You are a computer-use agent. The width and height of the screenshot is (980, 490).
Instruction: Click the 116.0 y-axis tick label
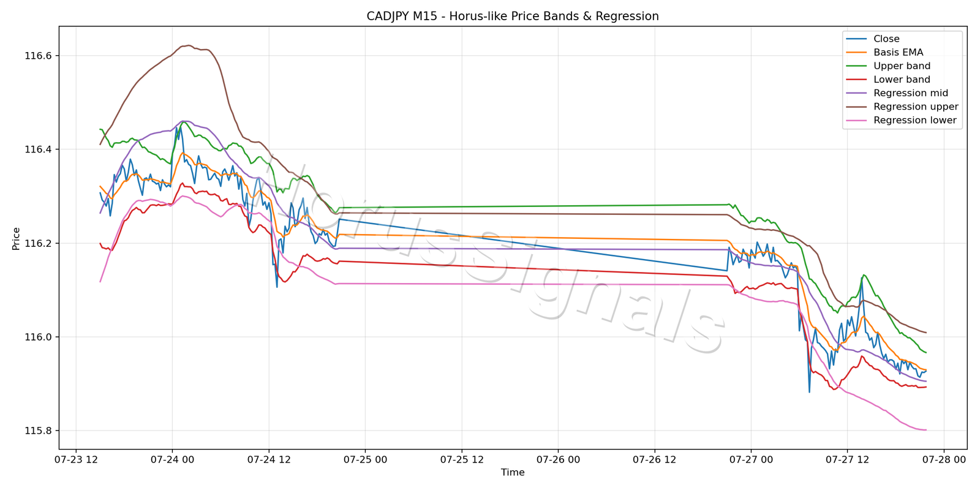click(x=39, y=337)
